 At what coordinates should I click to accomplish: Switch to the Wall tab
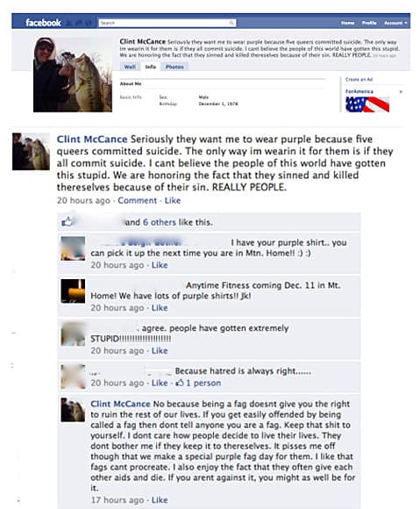130,67
